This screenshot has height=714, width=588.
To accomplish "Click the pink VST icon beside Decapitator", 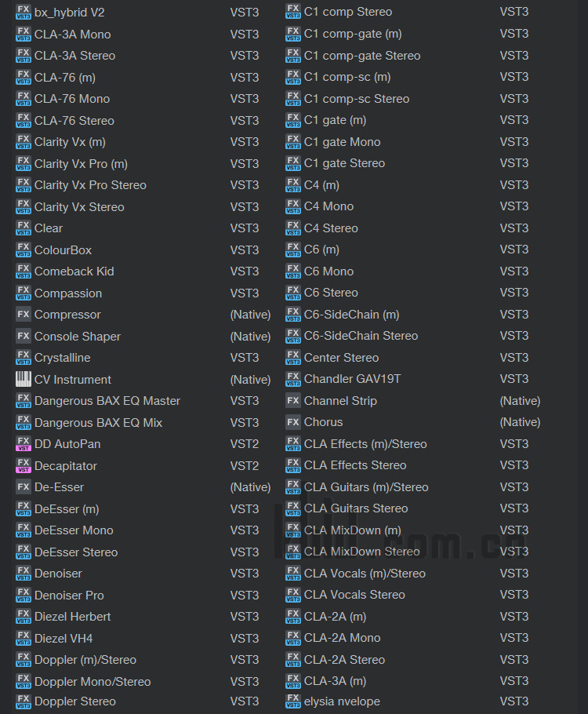I will click(24, 466).
